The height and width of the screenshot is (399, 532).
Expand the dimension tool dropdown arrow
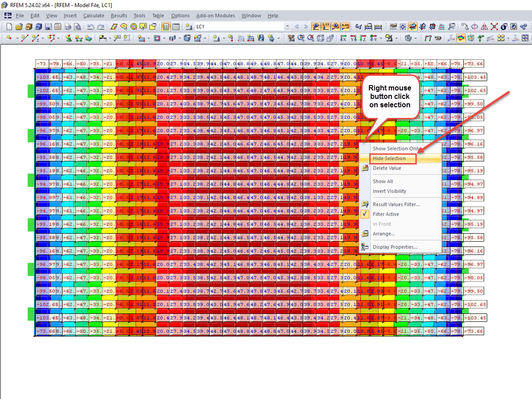point(110,38)
